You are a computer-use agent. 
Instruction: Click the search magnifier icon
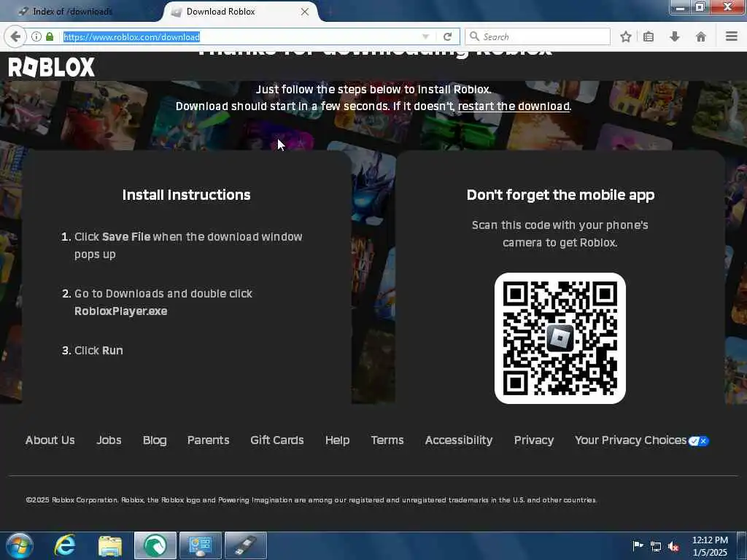(474, 36)
